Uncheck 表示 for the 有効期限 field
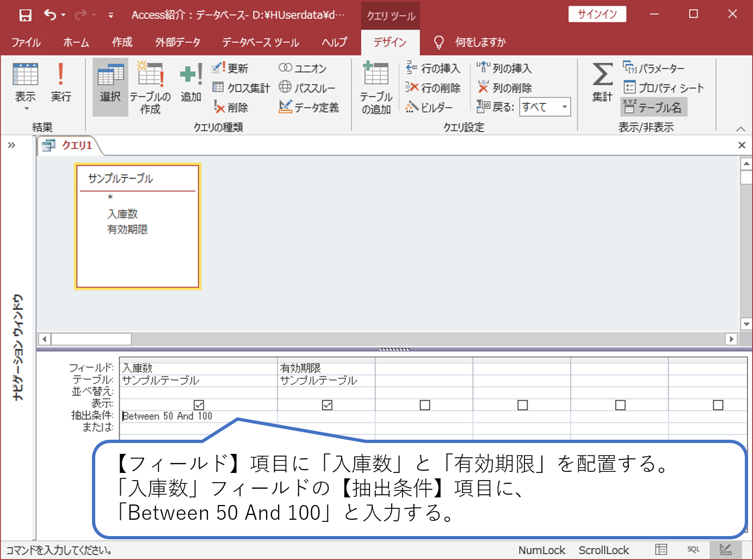 tap(327, 405)
